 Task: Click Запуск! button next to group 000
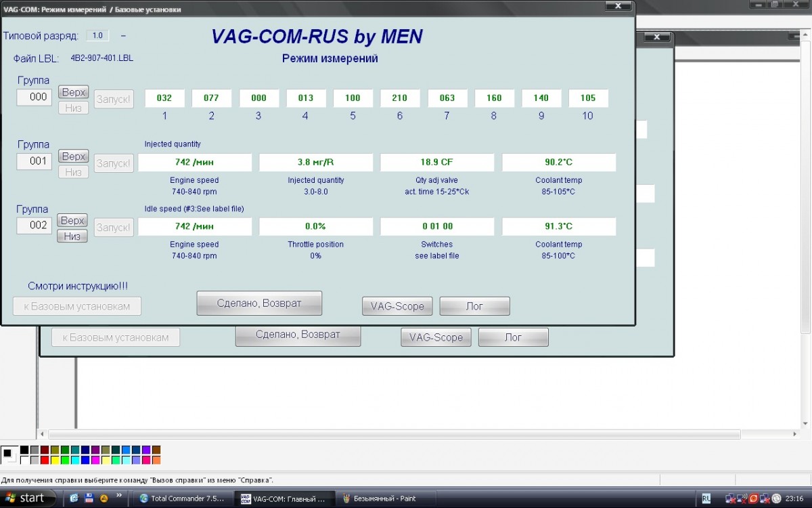[x=114, y=99]
